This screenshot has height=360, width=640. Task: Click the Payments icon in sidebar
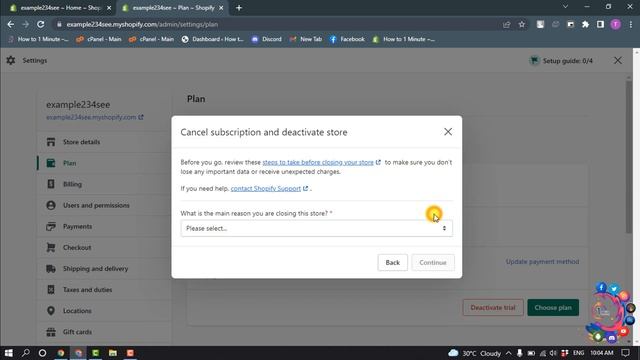[51, 226]
